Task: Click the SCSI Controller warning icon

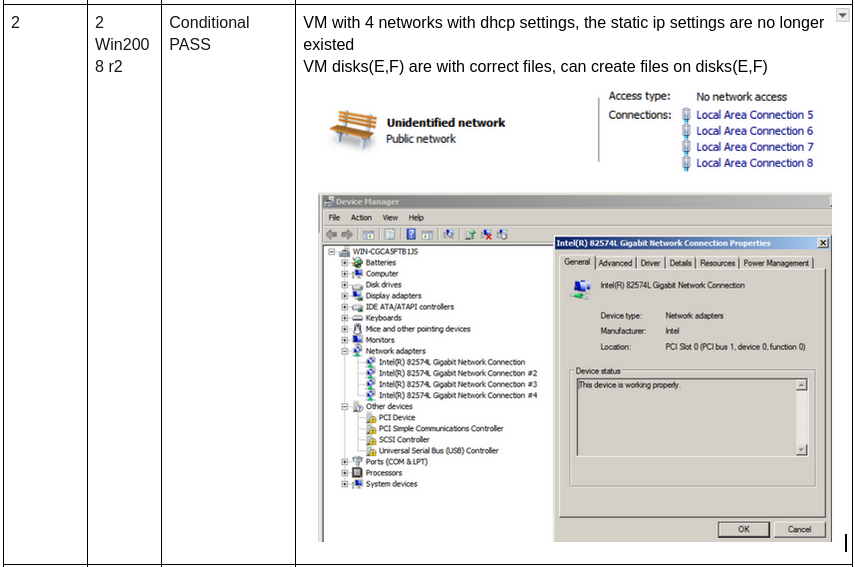Action: [371, 440]
